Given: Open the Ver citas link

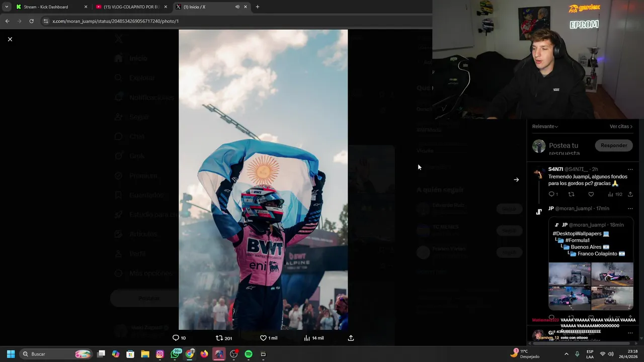Looking at the screenshot, I should pos(621,126).
